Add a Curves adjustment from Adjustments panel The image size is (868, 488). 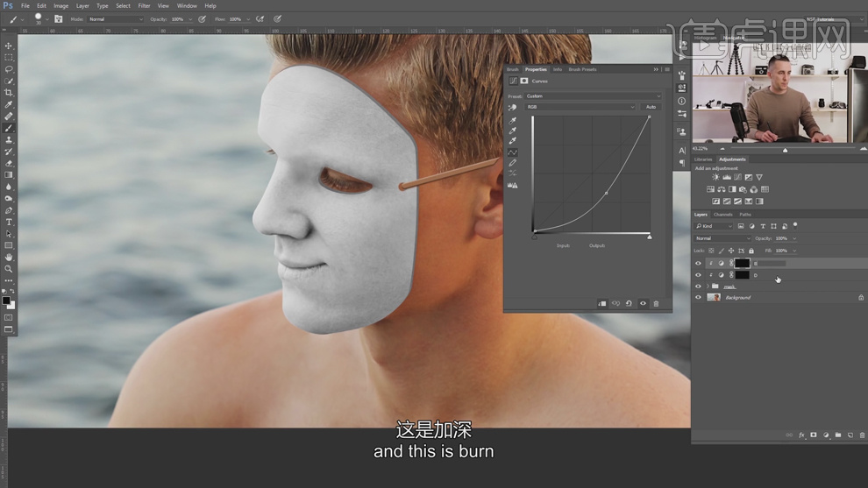point(737,177)
